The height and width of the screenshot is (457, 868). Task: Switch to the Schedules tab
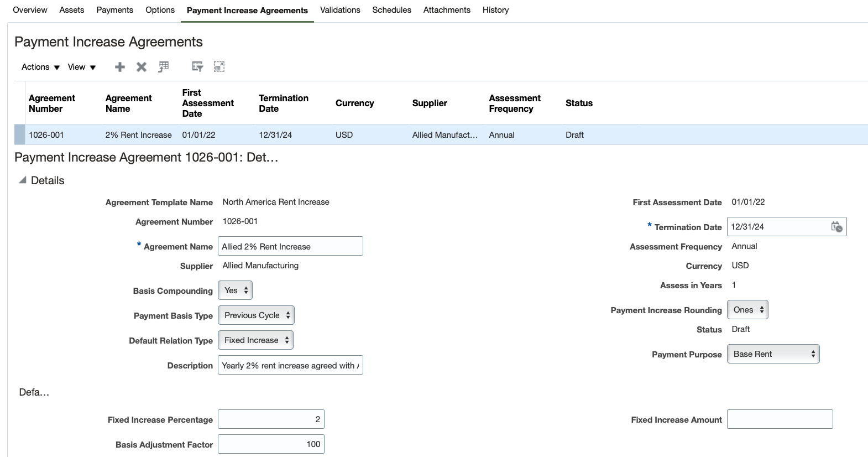[391, 10]
